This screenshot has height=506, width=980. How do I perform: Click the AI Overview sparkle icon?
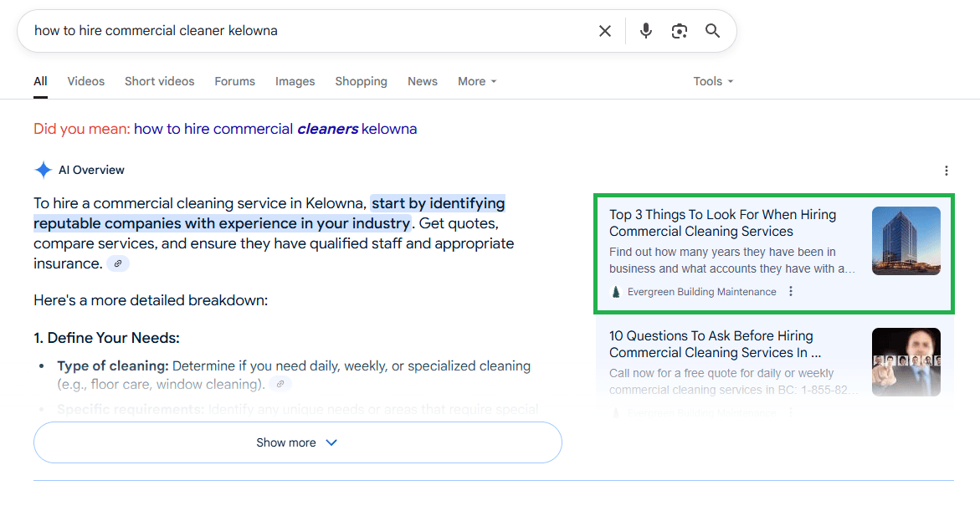point(43,169)
